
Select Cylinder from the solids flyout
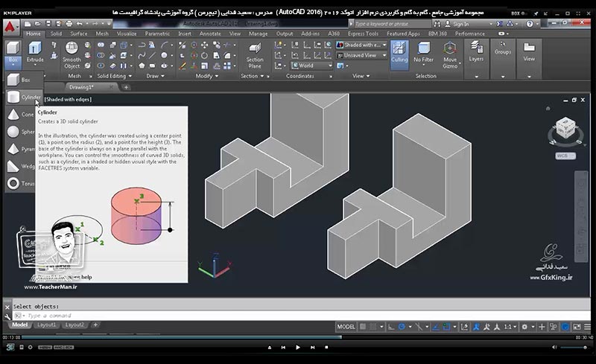click(x=24, y=98)
